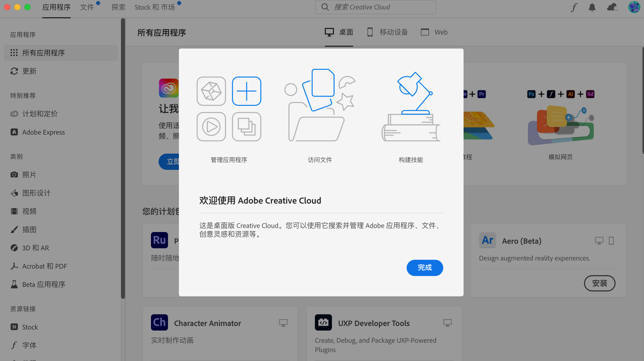Click the Pr icon in the tutorial combo
The image size is (644, 361).
coord(482,94)
